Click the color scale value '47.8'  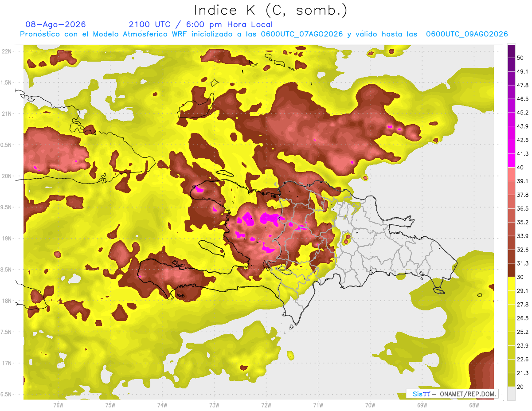click(x=523, y=85)
